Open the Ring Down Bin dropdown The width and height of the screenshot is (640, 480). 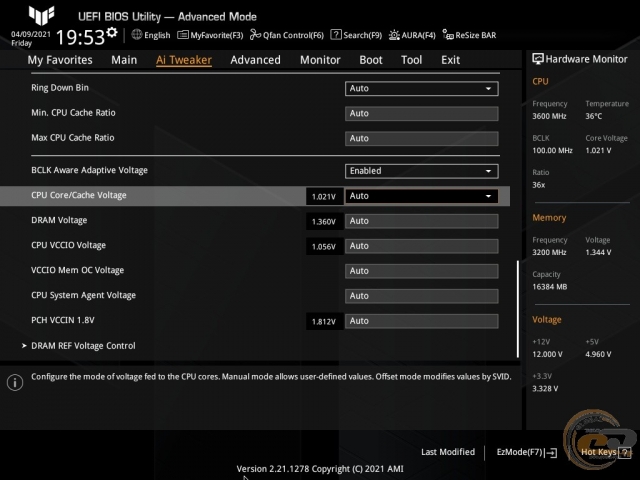(422, 89)
